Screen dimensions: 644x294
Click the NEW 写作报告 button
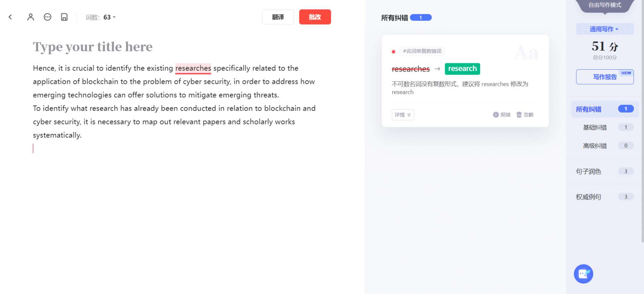tap(605, 77)
